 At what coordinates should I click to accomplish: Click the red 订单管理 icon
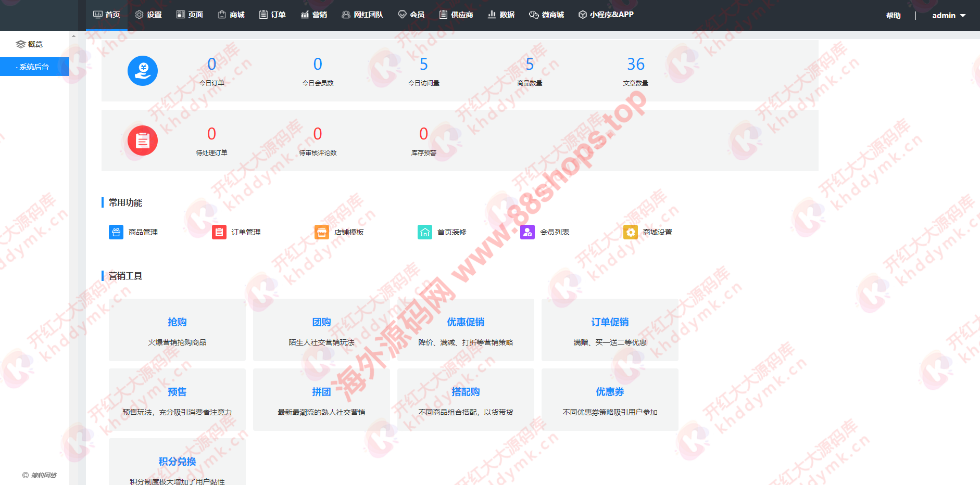coord(219,232)
